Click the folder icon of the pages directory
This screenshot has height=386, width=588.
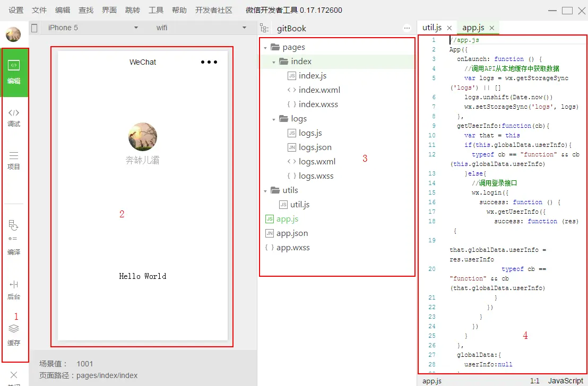tap(275, 47)
